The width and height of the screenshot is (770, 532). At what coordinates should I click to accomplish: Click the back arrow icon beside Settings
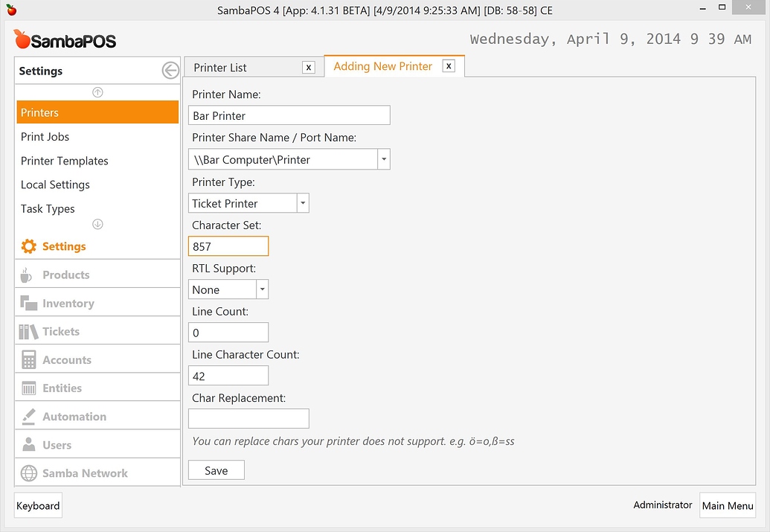[170, 71]
